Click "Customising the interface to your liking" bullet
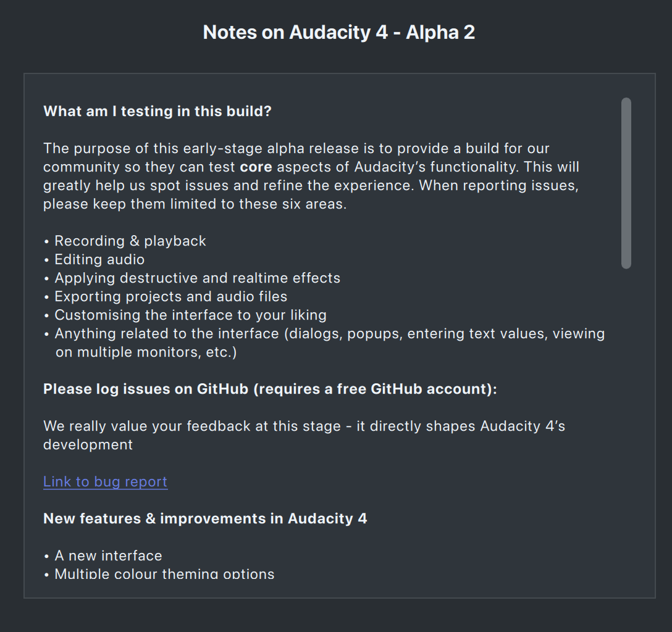The height and width of the screenshot is (632, 672). coord(190,315)
